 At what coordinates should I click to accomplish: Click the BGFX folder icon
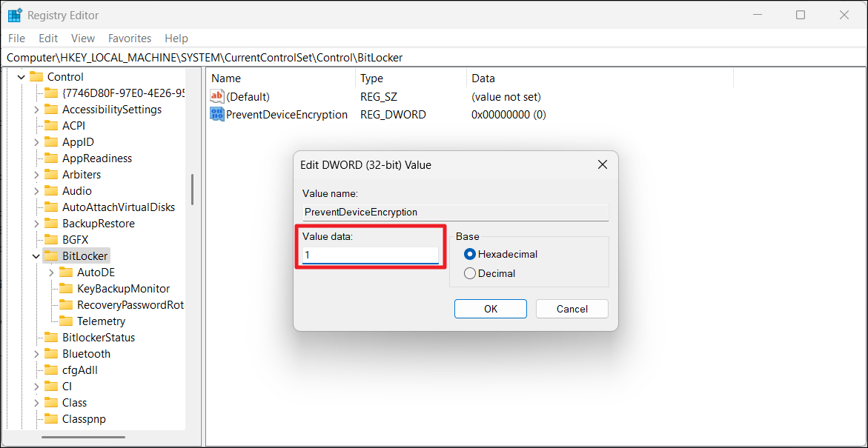pyautogui.click(x=51, y=240)
